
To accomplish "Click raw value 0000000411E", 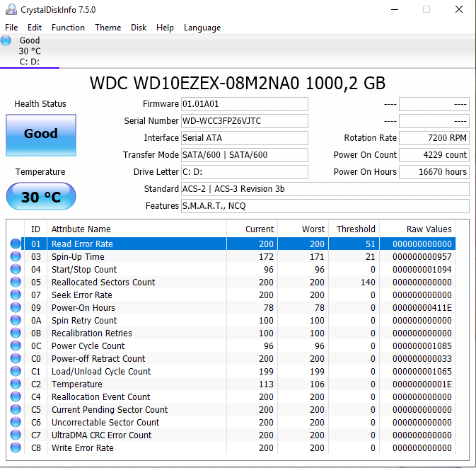I will (422, 308).
